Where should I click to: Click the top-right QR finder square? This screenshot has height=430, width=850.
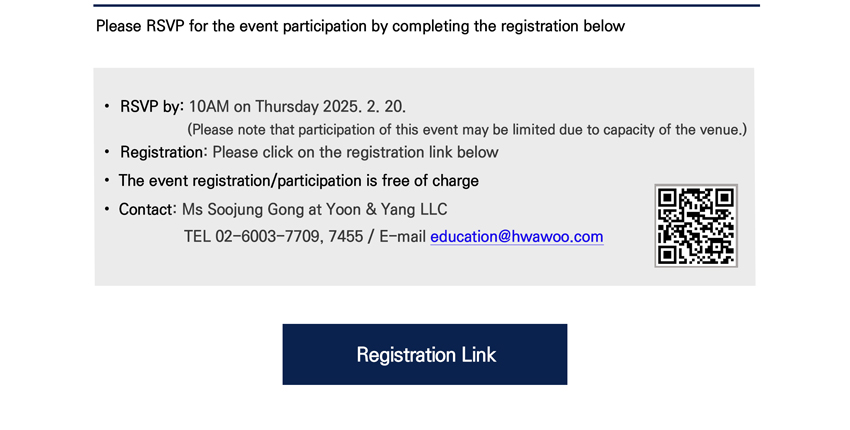[x=725, y=197]
